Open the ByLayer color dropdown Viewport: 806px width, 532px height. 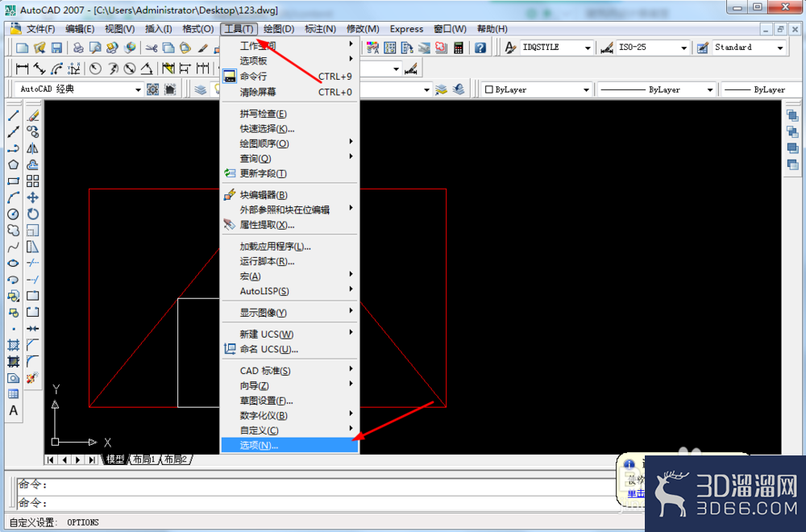point(586,89)
